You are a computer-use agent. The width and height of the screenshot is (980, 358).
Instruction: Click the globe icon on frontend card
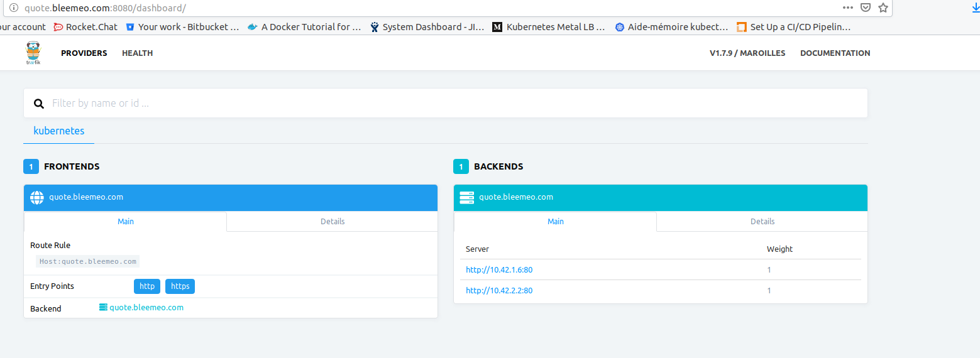coord(37,197)
